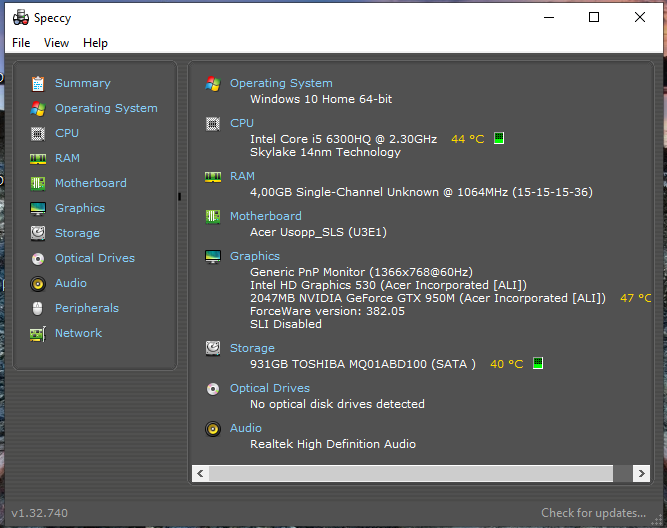Viewport: 667px width, 528px height.
Task: Select the Network icon in sidebar
Action: click(x=38, y=334)
